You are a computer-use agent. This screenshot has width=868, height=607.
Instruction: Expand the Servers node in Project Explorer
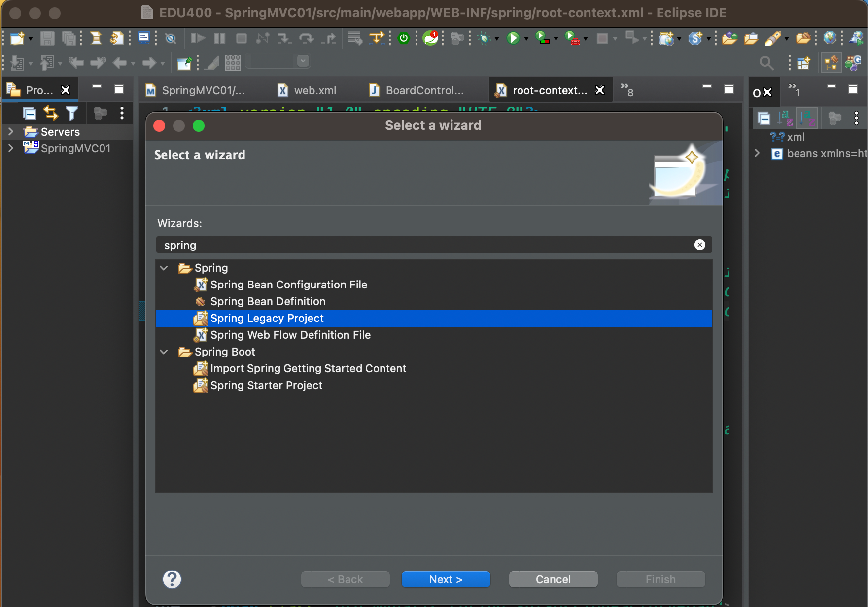click(x=11, y=131)
